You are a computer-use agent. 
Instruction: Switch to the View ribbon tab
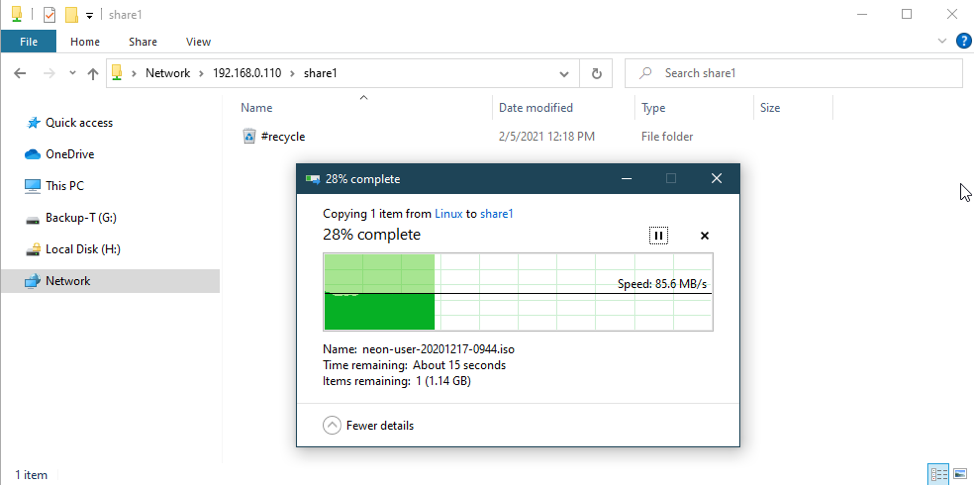click(198, 42)
